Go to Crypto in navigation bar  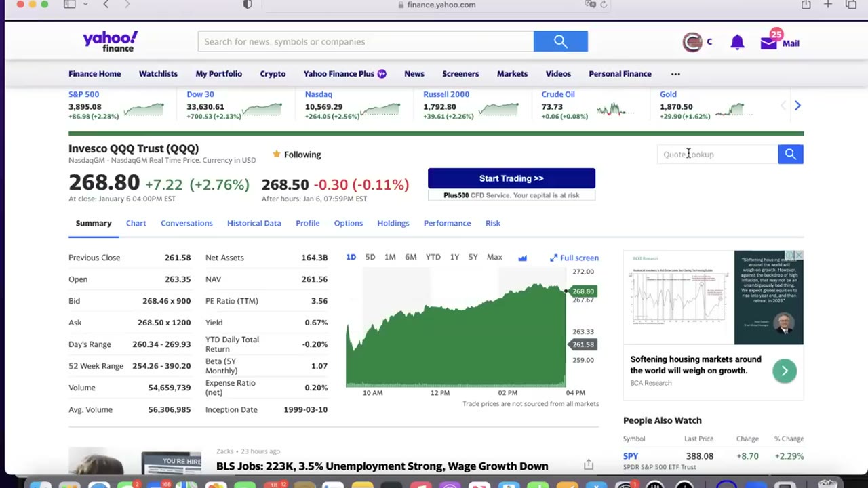coord(273,74)
